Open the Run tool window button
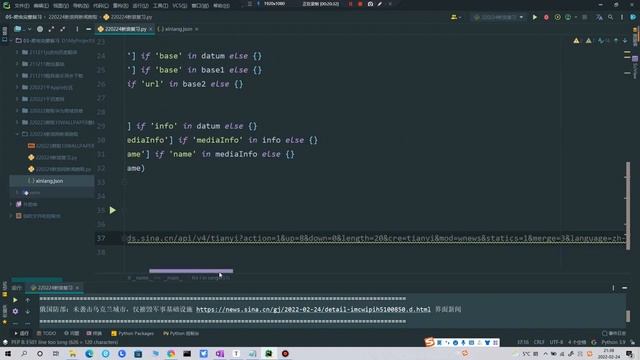Image resolution: width=640 pixels, height=360 pixels. pyautogui.click(x=22, y=333)
